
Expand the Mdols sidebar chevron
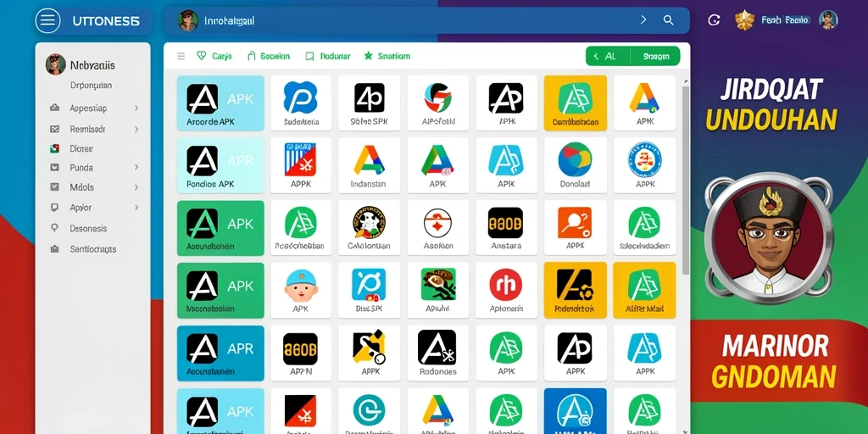(x=136, y=187)
